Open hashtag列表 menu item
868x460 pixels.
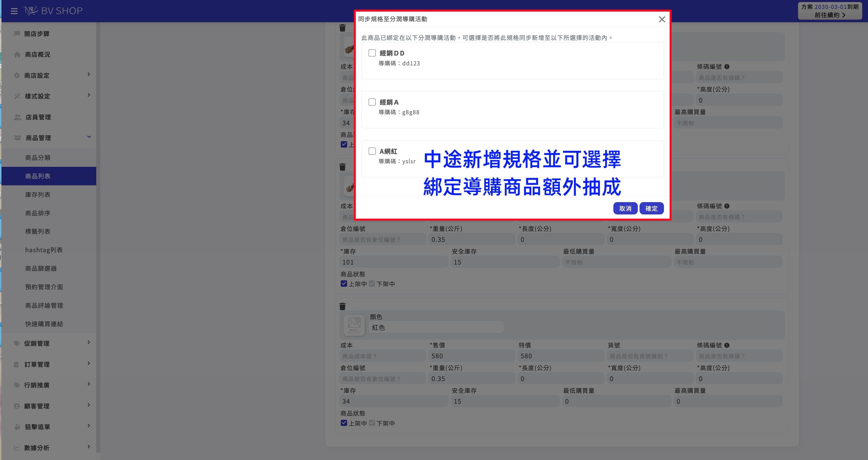49,250
